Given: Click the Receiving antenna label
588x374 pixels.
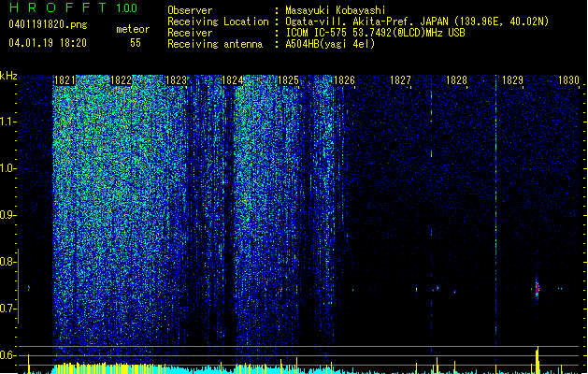Looking at the screenshot, I should pyautogui.click(x=215, y=44).
